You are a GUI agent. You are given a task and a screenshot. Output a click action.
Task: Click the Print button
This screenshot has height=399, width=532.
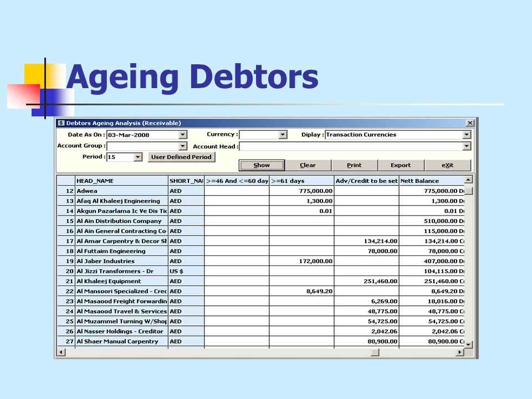[354, 165]
